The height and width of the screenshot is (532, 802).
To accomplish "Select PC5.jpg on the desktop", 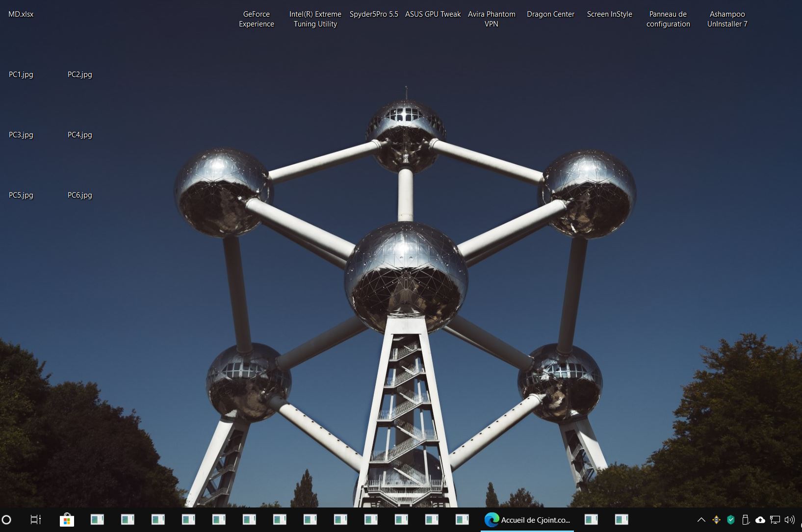I will click(21, 195).
